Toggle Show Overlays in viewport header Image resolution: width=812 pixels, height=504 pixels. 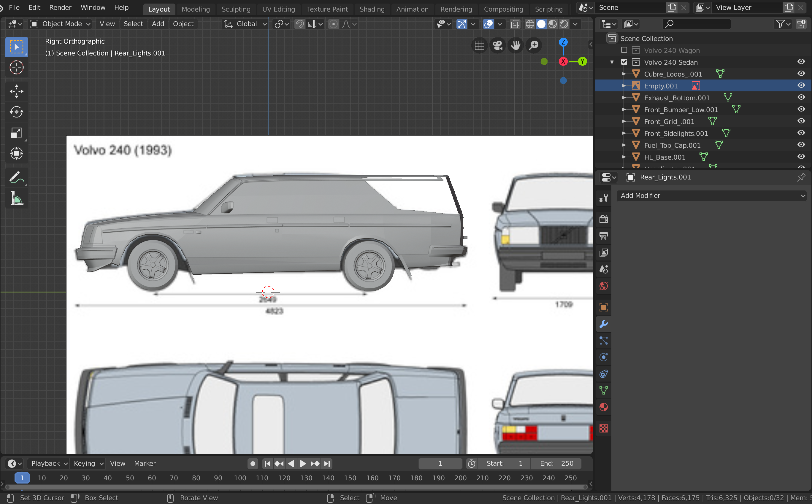[488, 24]
